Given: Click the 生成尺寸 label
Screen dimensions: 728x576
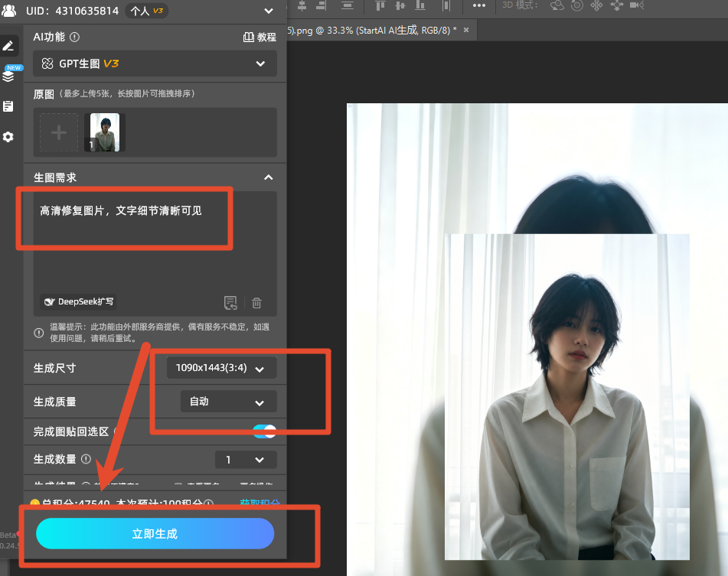Looking at the screenshot, I should (x=55, y=368).
